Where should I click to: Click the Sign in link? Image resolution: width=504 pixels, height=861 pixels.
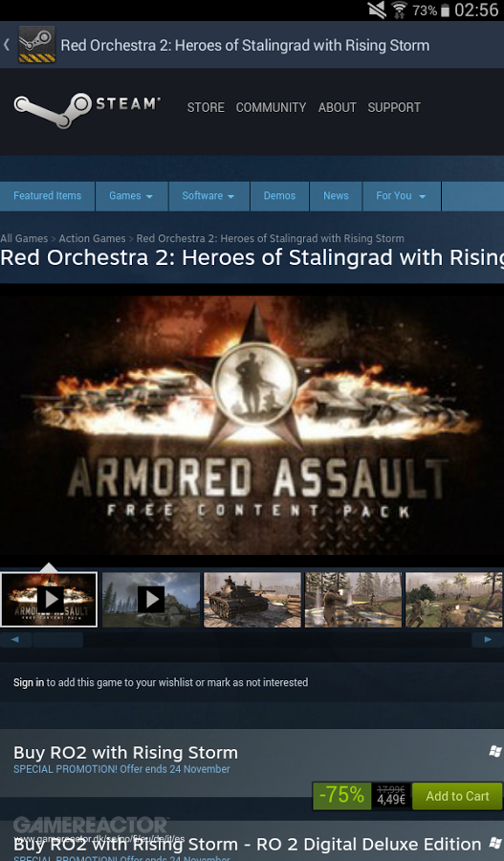pos(29,682)
